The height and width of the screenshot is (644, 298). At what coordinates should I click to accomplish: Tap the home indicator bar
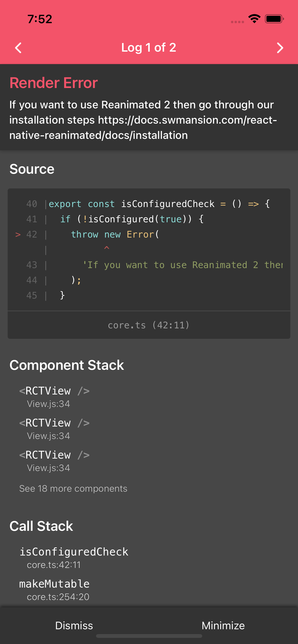[149, 636]
